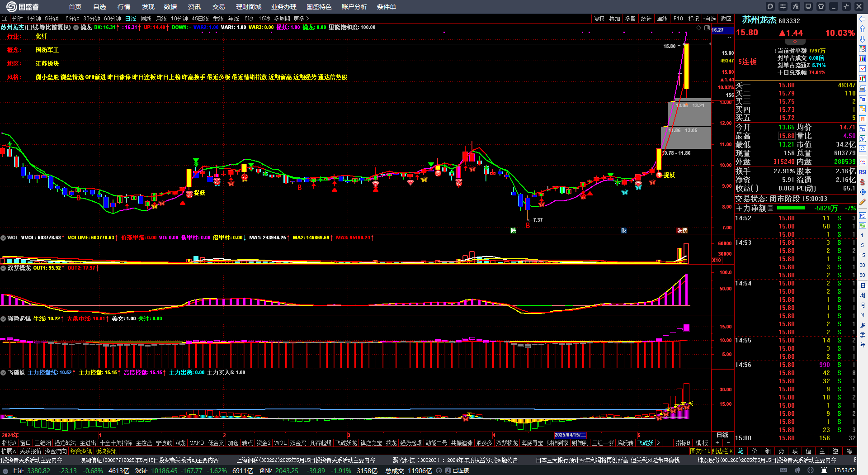Collapse the sidebar with 侧边栏 button

722,451
